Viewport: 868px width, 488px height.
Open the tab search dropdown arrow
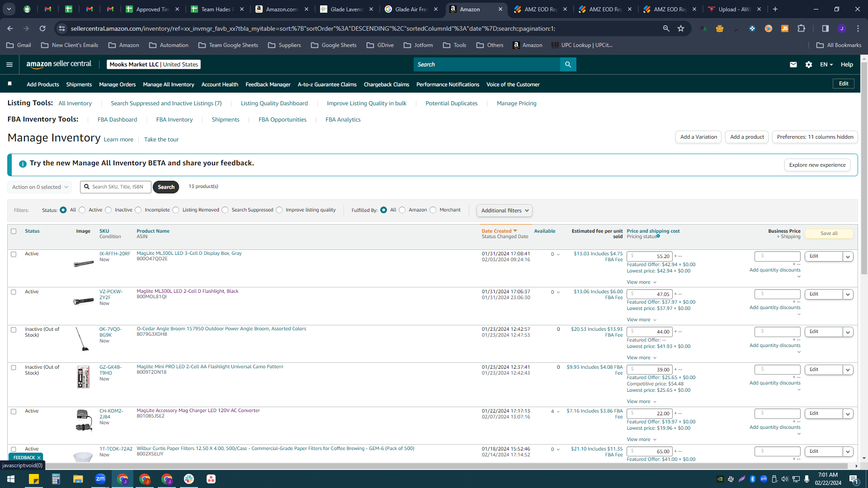pyautogui.click(x=9, y=9)
